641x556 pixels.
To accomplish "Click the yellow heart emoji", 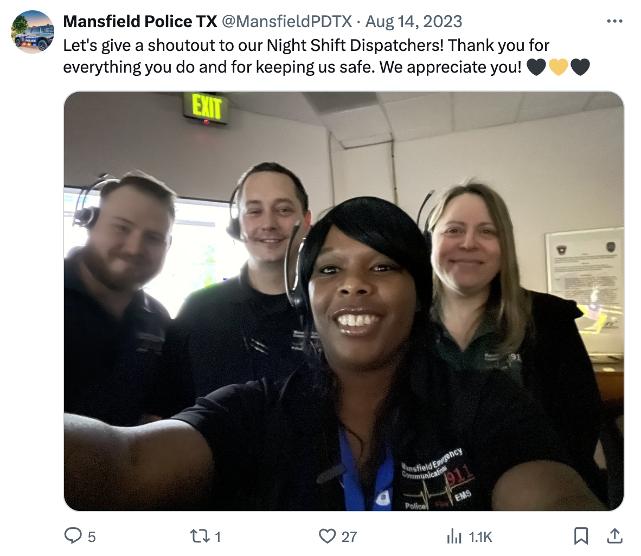I will 558,67.
